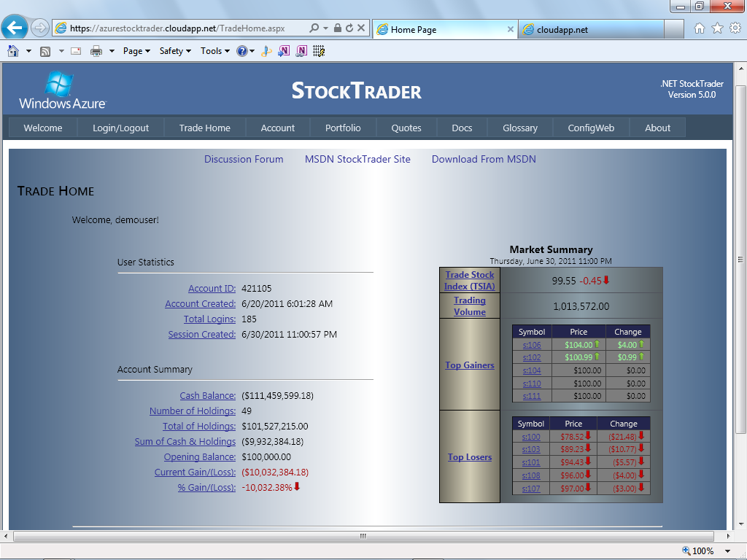Open the zoom level dropdown arrow

[x=727, y=551]
